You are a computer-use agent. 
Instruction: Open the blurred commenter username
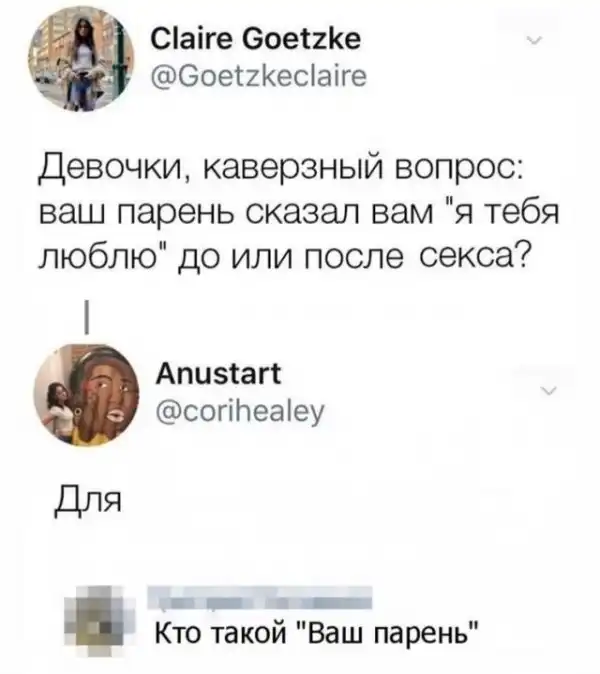pos(260,597)
